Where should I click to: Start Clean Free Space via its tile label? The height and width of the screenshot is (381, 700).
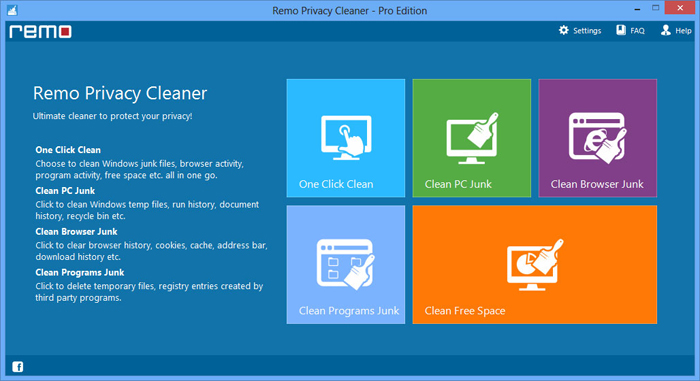click(465, 311)
